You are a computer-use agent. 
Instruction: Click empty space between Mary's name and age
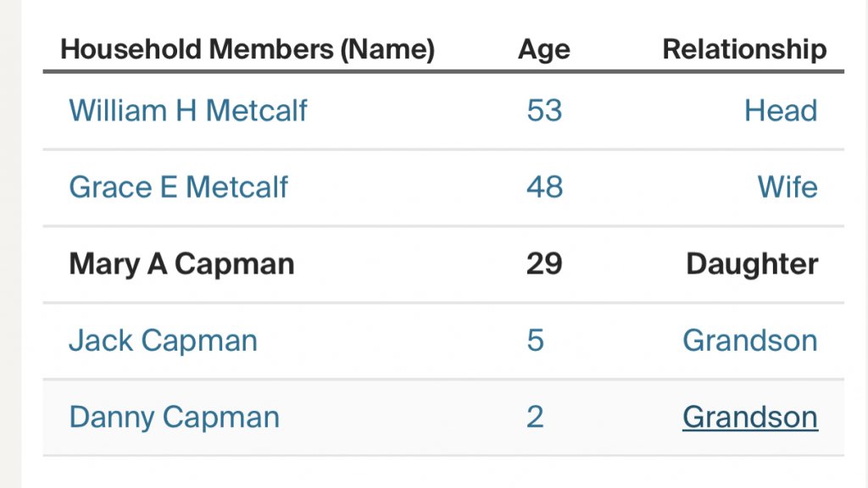(407, 264)
